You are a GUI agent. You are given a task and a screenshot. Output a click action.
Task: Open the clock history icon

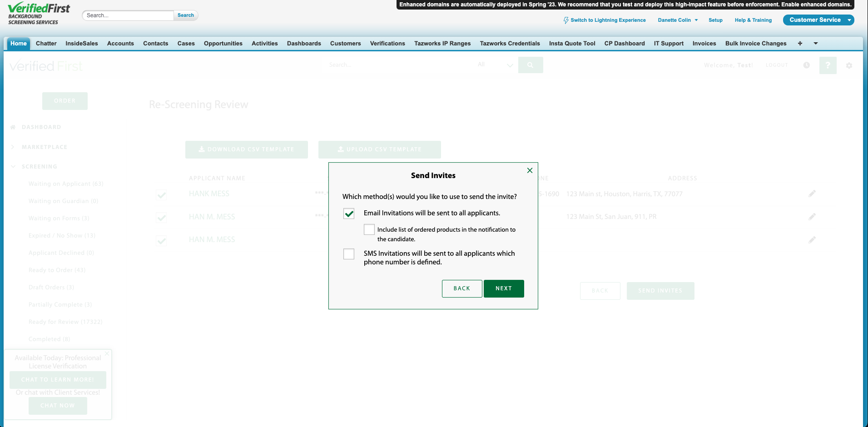[x=807, y=65]
